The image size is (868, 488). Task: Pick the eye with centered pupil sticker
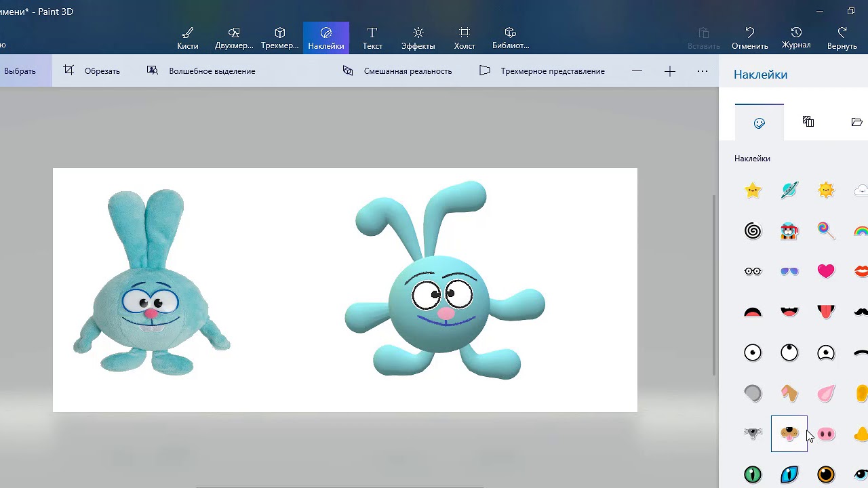[x=753, y=352]
